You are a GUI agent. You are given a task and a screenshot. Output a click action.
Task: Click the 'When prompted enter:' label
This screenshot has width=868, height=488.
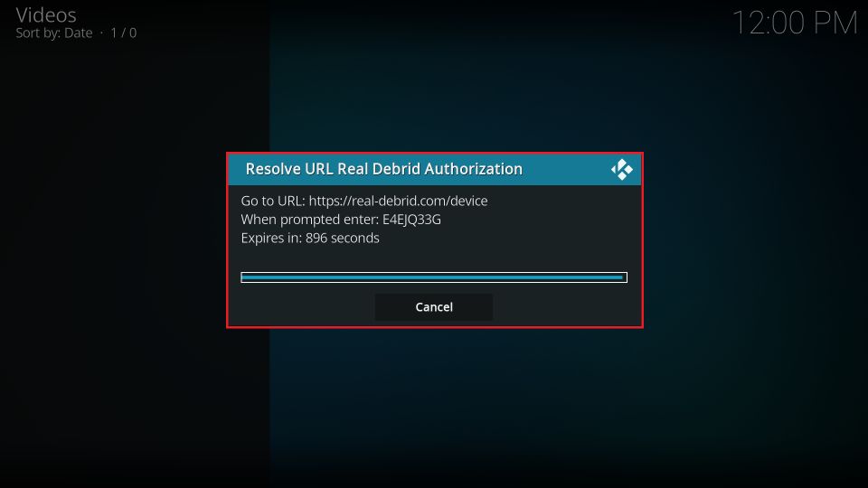click(310, 220)
